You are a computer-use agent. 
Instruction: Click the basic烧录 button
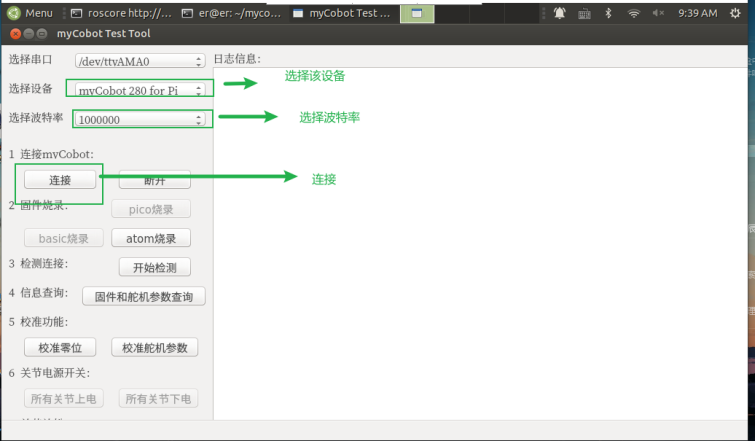tap(64, 238)
